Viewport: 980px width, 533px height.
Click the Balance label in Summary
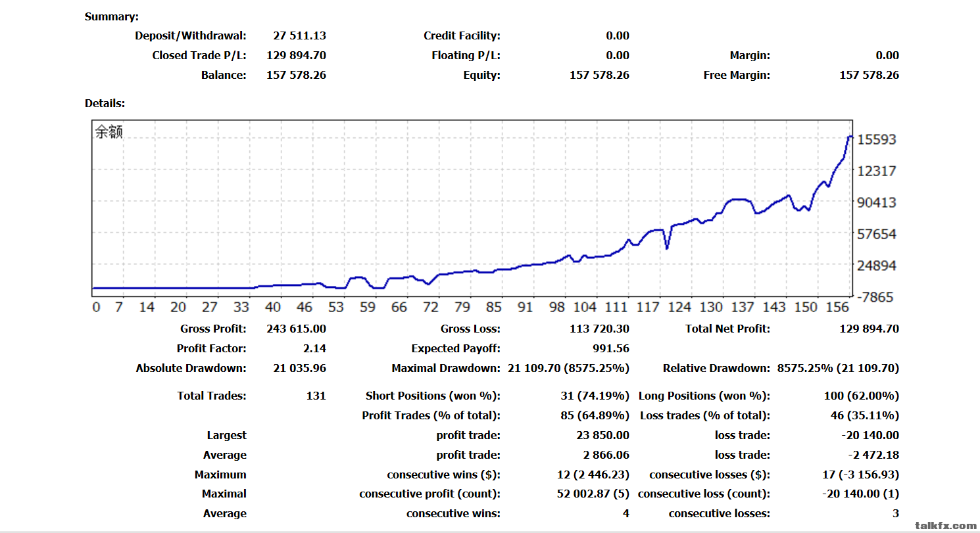pos(224,75)
